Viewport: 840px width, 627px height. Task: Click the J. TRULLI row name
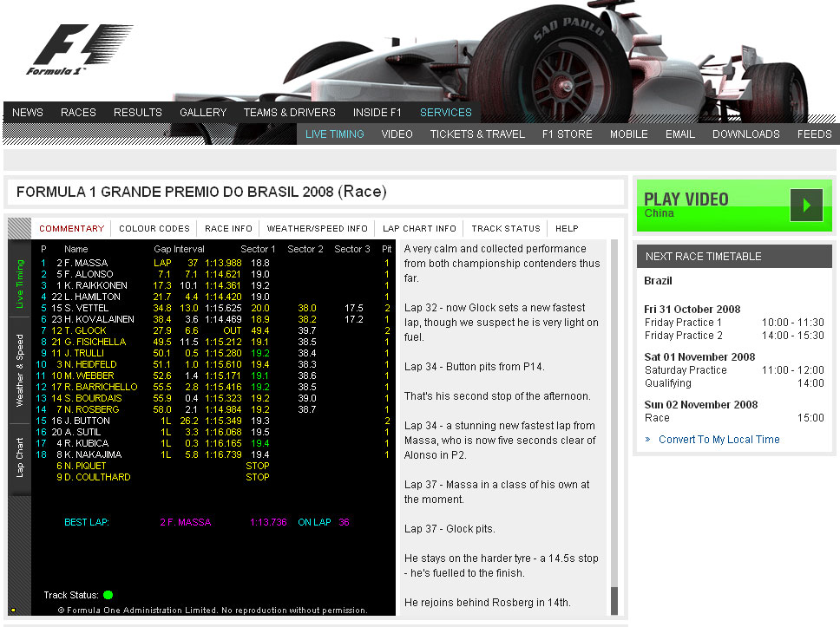pyautogui.click(x=84, y=353)
